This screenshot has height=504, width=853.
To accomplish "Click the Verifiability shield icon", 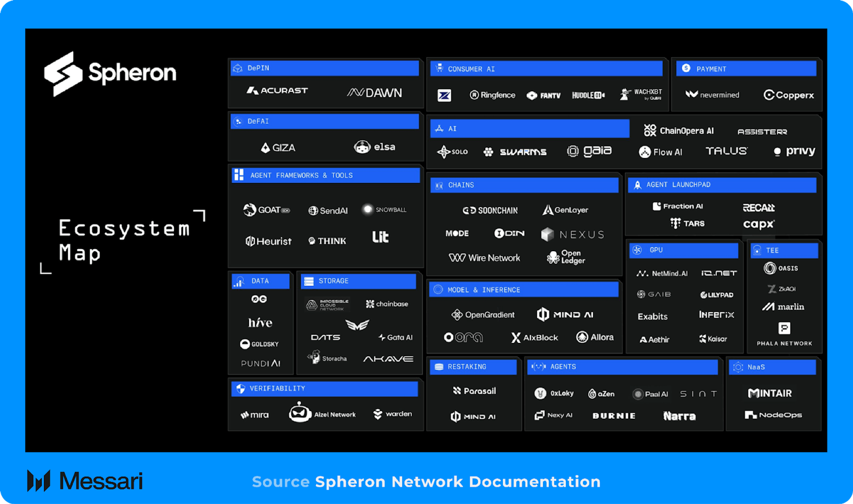I will coord(241,389).
